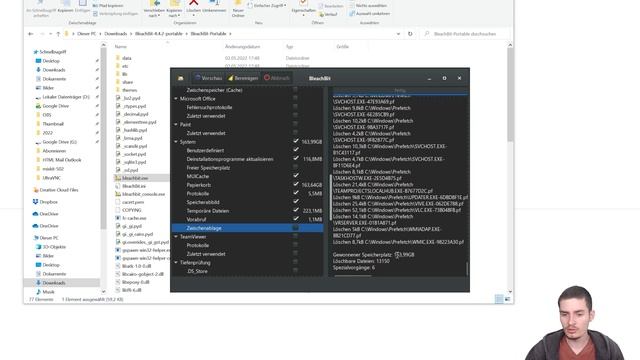Viewport: 640px width, 360px height.
Task: Collapse the Tiefenprüfung group
Action: click(x=176, y=263)
